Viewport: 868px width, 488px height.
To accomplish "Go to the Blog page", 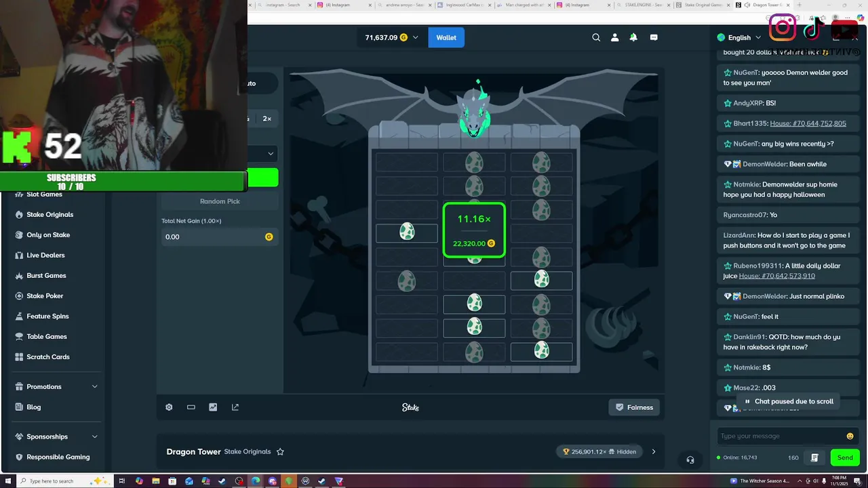I will (34, 407).
